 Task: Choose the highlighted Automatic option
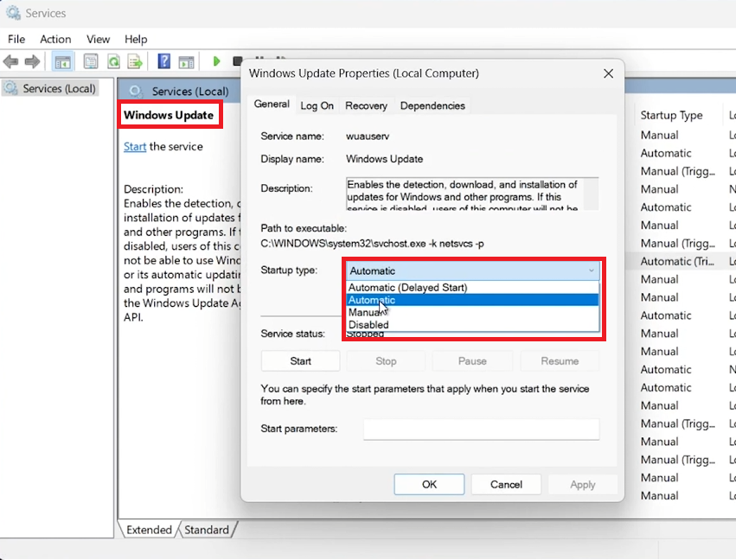pyautogui.click(x=473, y=300)
